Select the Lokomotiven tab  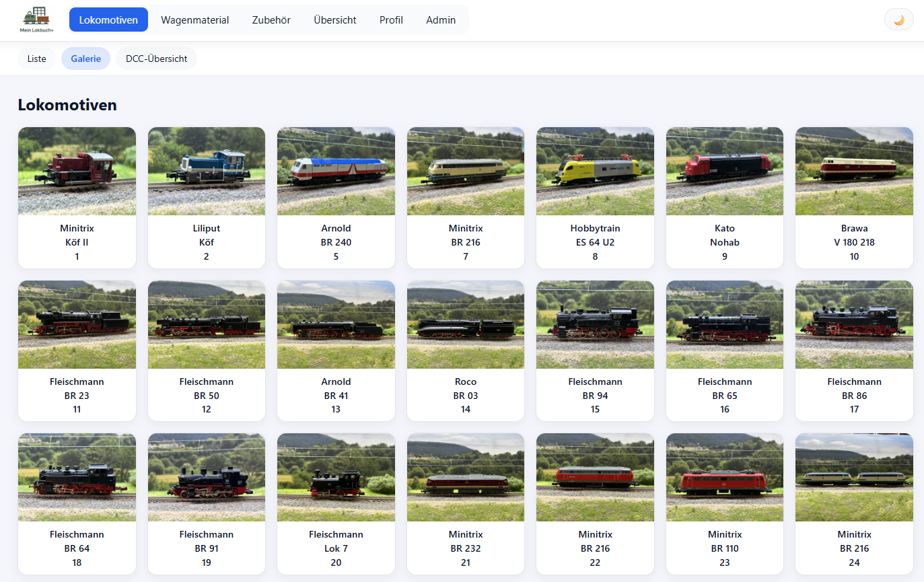(108, 20)
